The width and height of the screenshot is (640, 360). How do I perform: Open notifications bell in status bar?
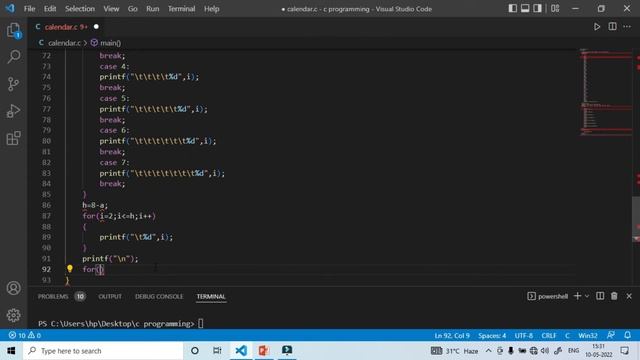(x=627, y=336)
